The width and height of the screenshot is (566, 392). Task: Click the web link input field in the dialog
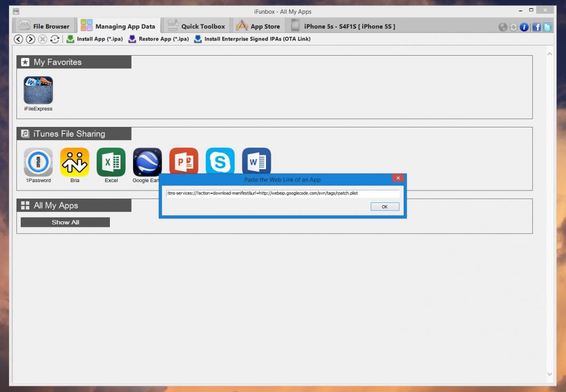283,193
